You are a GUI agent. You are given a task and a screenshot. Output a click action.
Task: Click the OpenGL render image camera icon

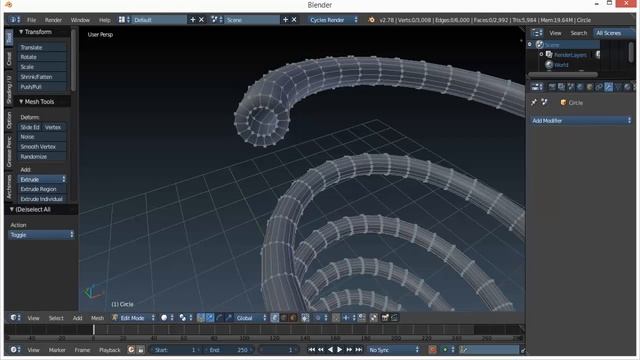(x=385, y=318)
